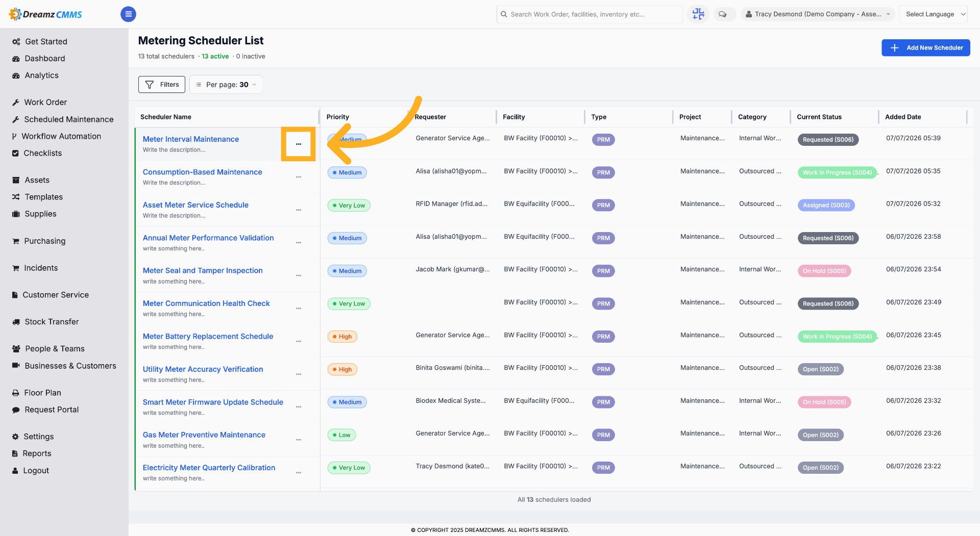This screenshot has width=980, height=536.
Task: Click the search work order input field
Action: pyautogui.click(x=590, y=14)
